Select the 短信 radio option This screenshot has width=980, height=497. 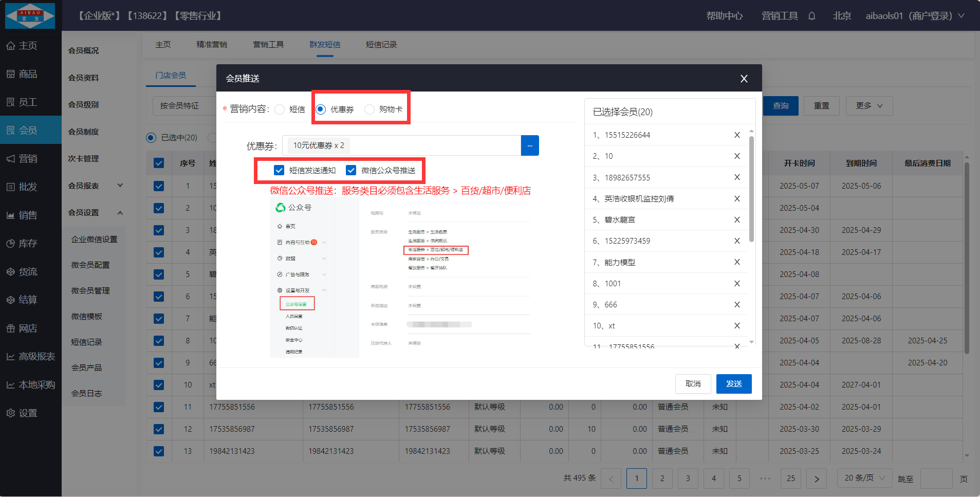tap(280, 109)
